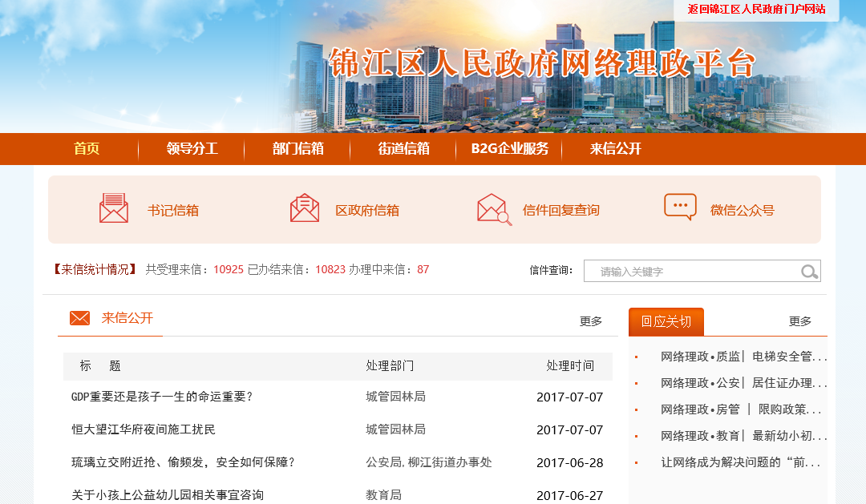
Task: Click the 微信公众号 text link
Action: (743, 210)
